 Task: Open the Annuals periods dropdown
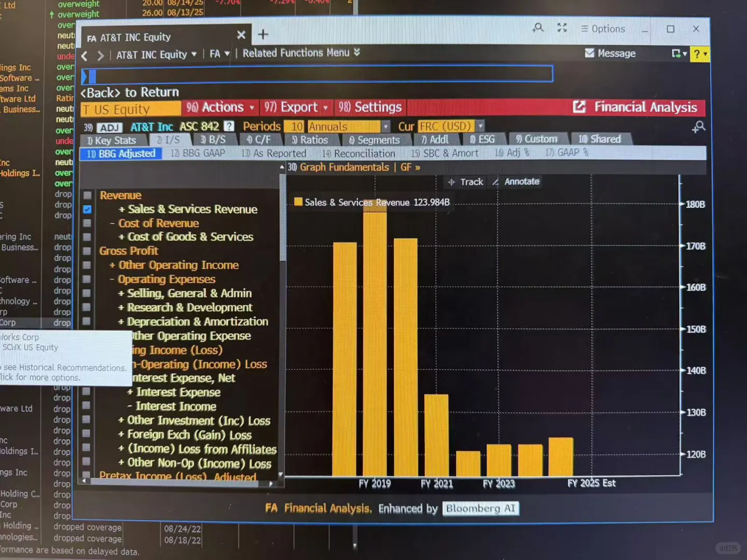pos(385,126)
